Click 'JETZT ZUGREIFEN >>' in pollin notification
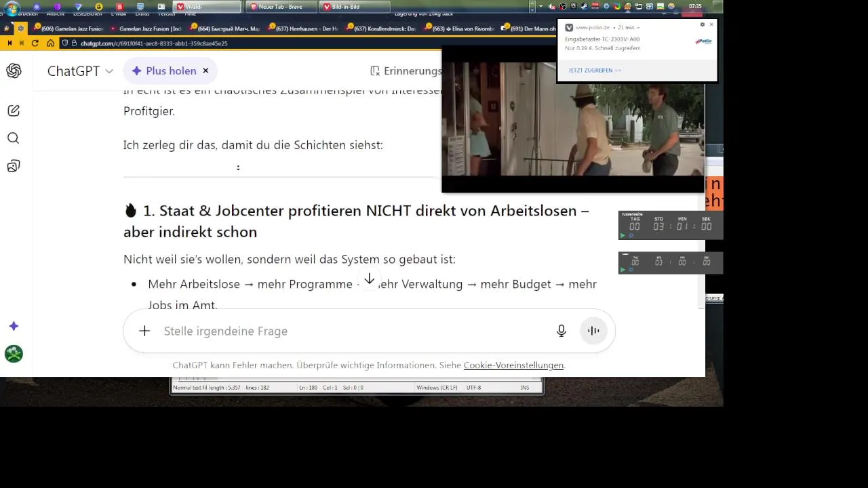This screenshot has height=488, width=868. [x=595, y=70]
